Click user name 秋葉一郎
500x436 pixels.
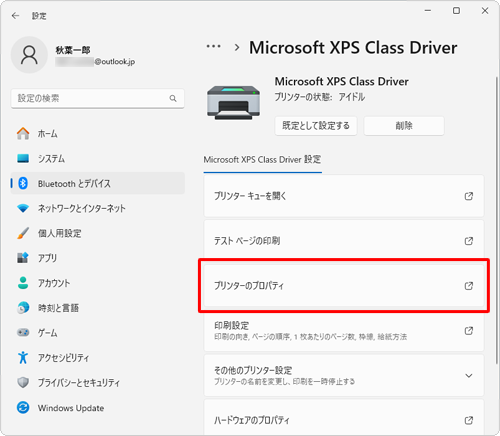click(x=73, y=50)
